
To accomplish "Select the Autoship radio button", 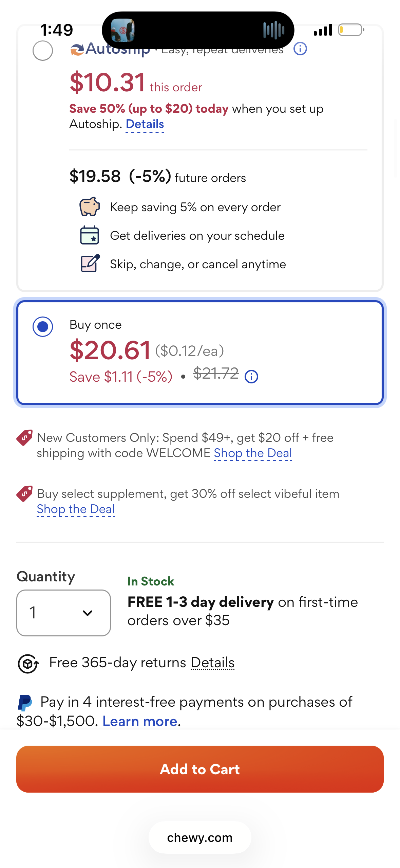I will (x=43, y=51).
